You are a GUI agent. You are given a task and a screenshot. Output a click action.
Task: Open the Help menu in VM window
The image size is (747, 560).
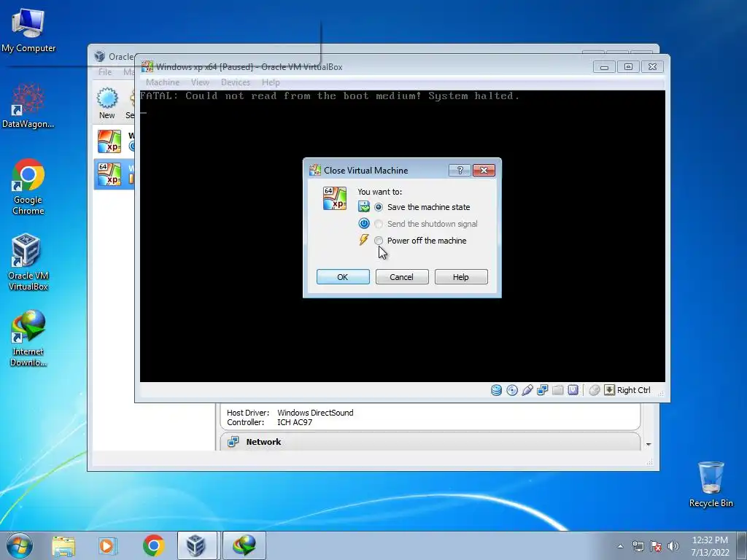coord(271,82)
